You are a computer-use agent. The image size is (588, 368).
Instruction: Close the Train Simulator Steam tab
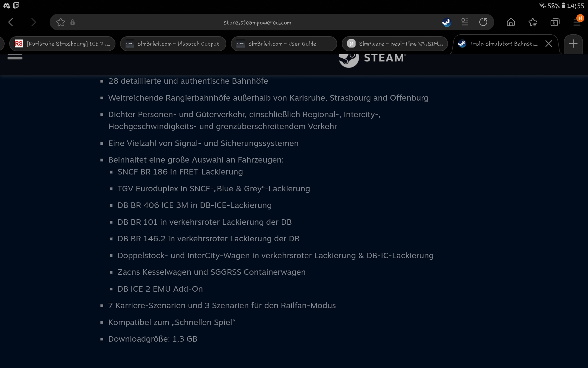click(549, 44)
